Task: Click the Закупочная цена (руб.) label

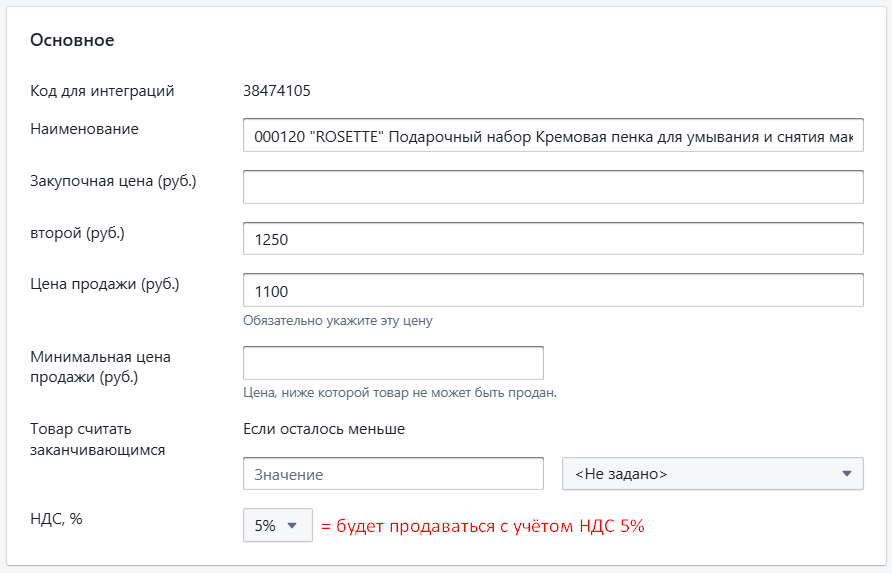Action: (113, 180)
